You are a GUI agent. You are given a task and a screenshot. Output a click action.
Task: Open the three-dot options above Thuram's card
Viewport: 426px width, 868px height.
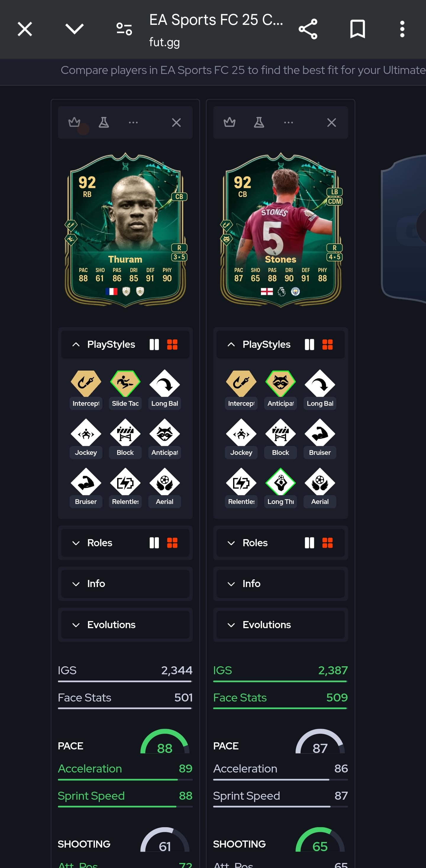click(133, 122)
